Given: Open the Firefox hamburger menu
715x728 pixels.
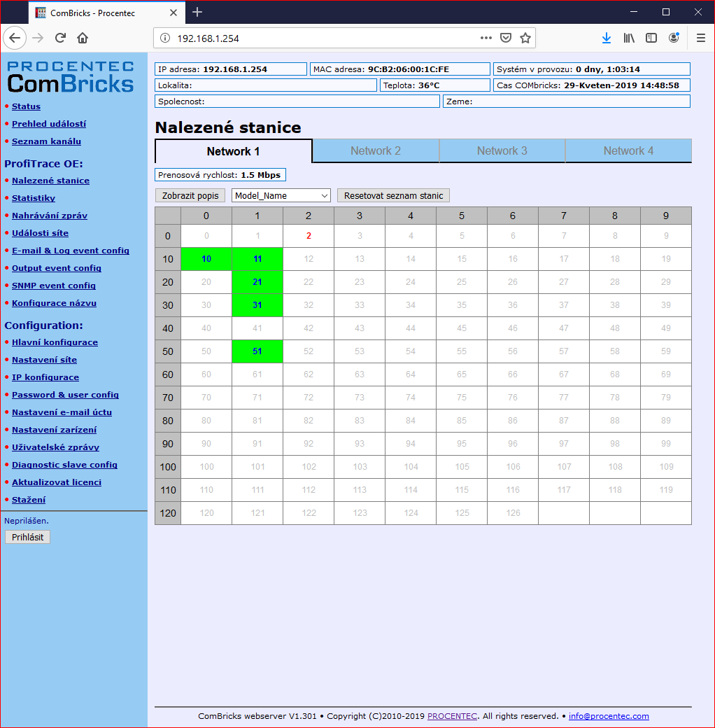Looking at the screenshot, I should [700, 38].
